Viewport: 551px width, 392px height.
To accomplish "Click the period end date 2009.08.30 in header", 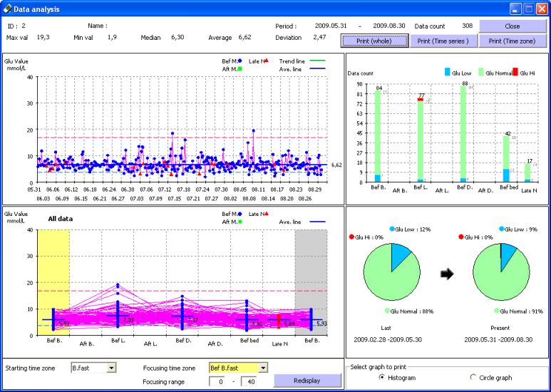I will [389, 26].
